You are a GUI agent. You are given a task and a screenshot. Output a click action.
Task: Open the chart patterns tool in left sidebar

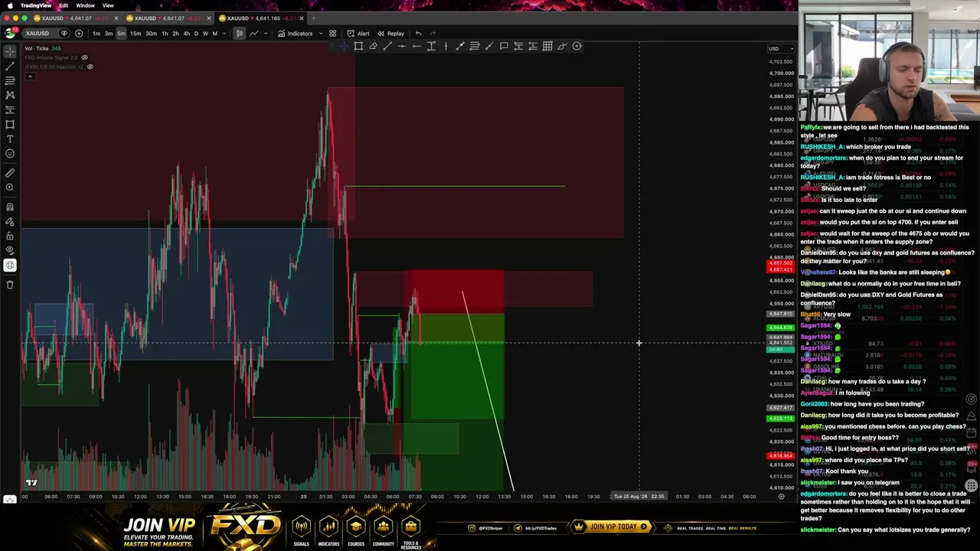pos(10,95)
